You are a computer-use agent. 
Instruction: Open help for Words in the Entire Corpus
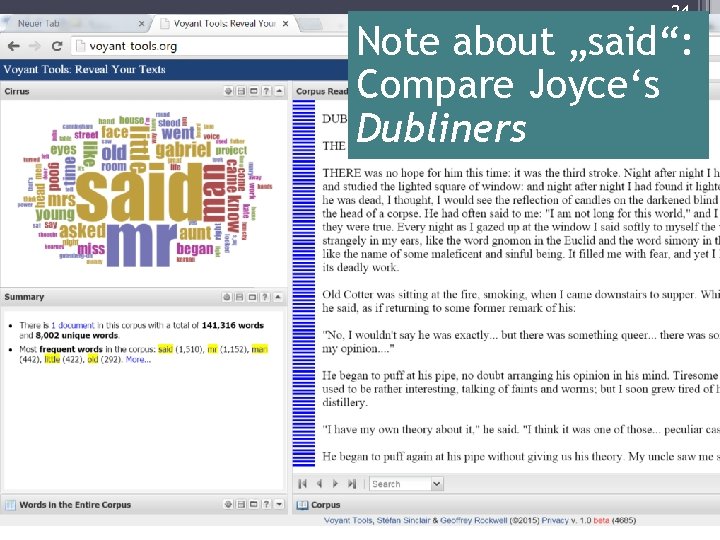pyautogui.click(x=266, y=504)
